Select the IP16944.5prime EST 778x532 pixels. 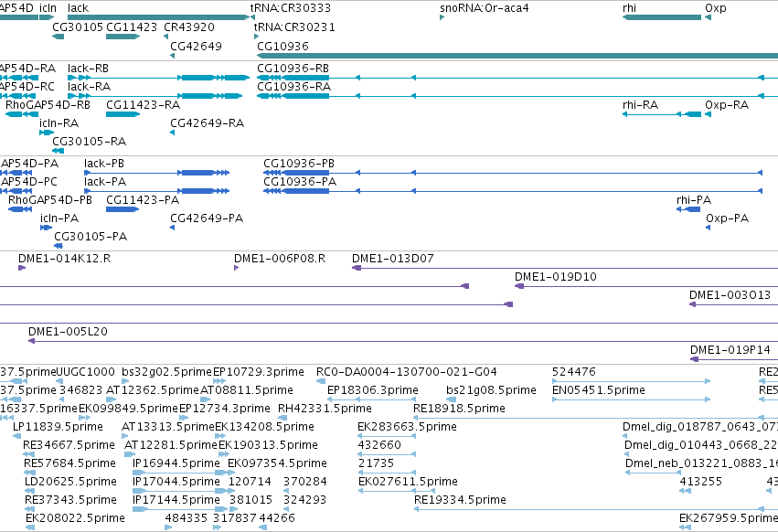(x=181, y=473)
